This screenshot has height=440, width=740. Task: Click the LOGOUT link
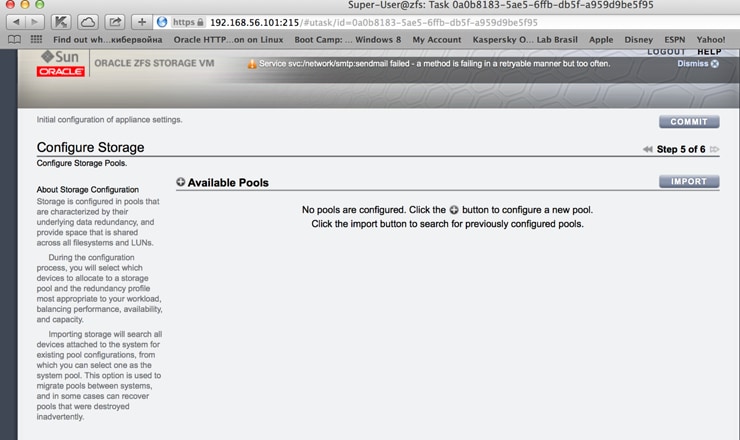[666, 52]
